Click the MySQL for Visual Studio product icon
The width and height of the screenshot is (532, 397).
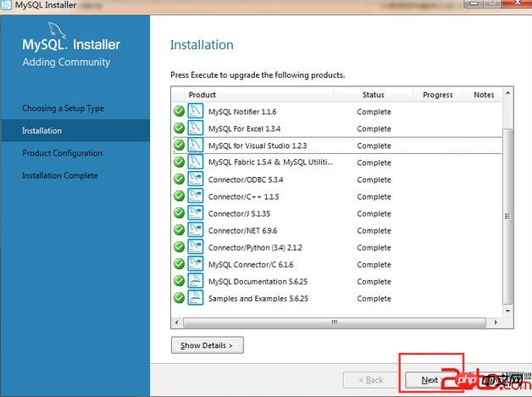[x=196, y=145]
